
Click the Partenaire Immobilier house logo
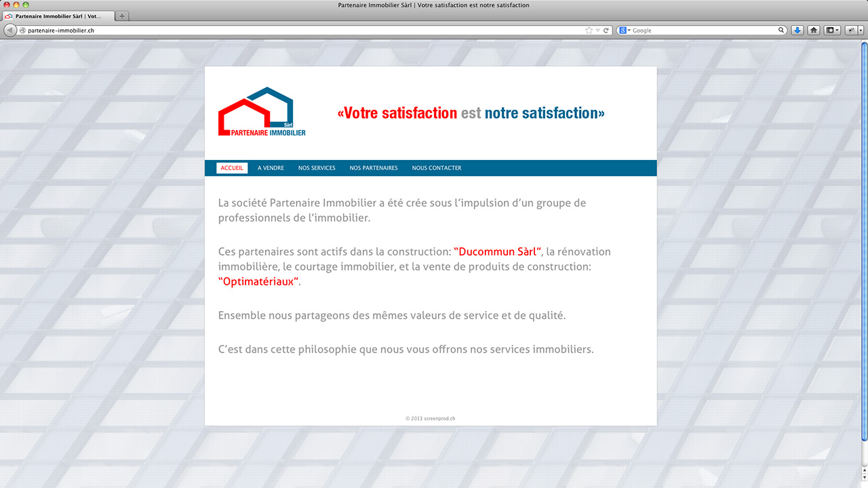pyautogui.click(x=262, y=112)
